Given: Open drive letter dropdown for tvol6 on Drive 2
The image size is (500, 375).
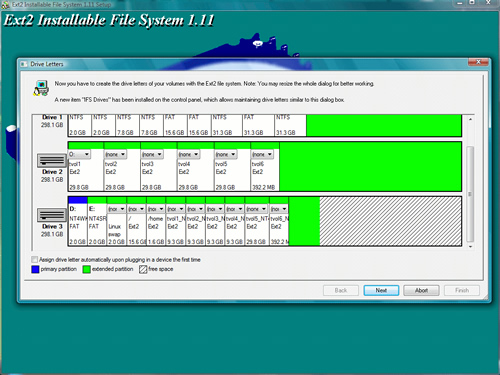Looking at the screenshot, I should (x=262, y=154).
